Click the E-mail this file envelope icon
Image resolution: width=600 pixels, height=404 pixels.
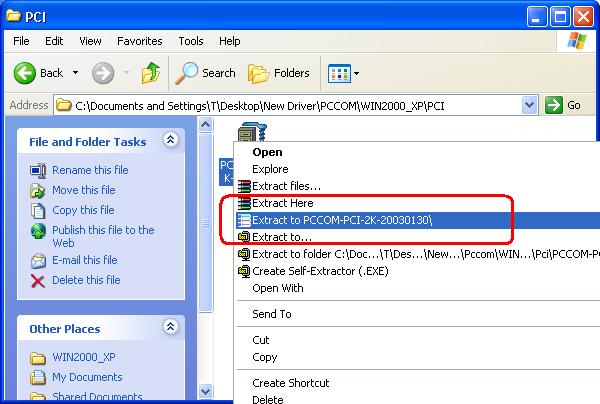pyautogui.click(x=38, y=261)
